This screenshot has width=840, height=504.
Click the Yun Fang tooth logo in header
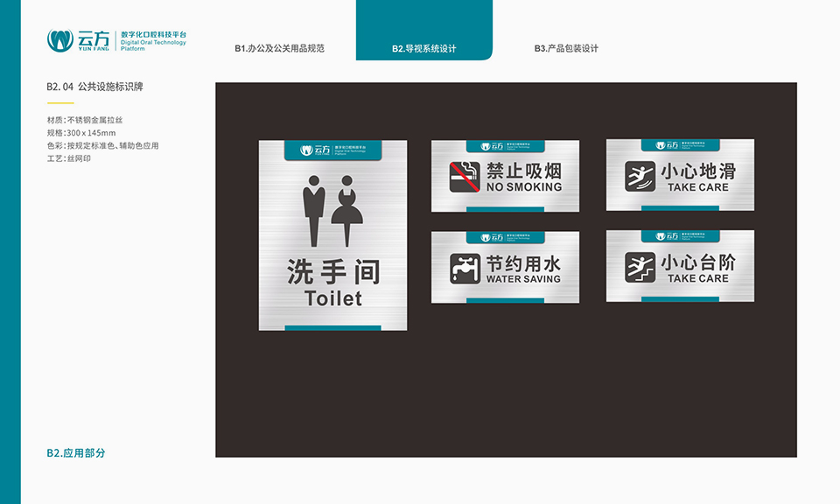59,40
